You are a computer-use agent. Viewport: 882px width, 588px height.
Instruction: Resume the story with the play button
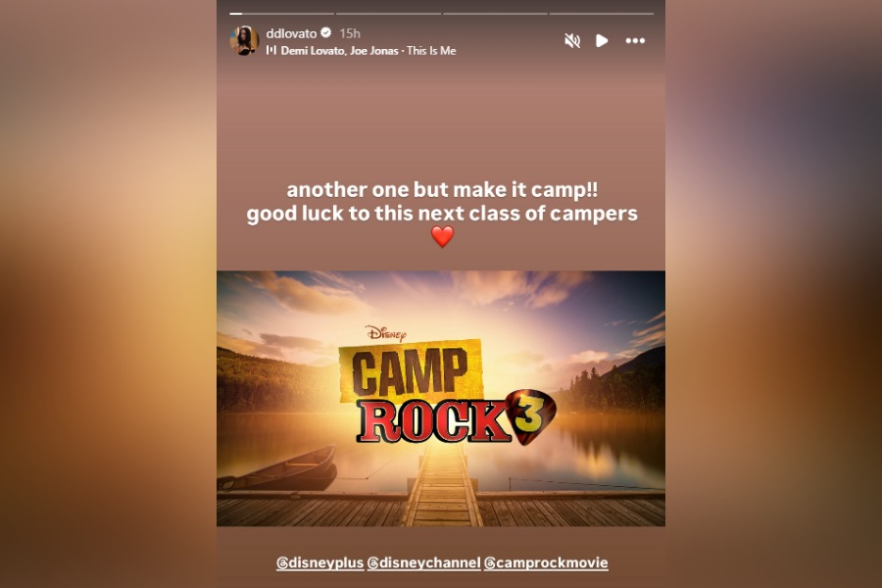602,40
